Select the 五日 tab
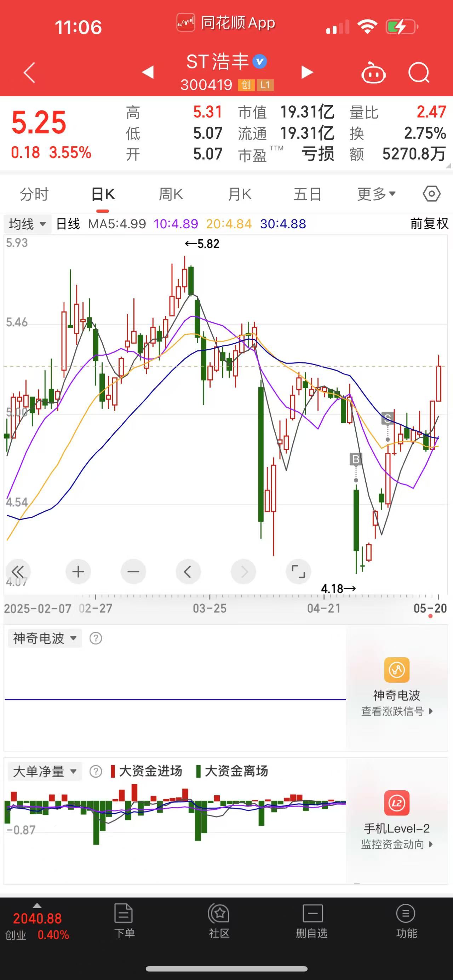This screenshot has width=453, height=980. pos(307,194)
